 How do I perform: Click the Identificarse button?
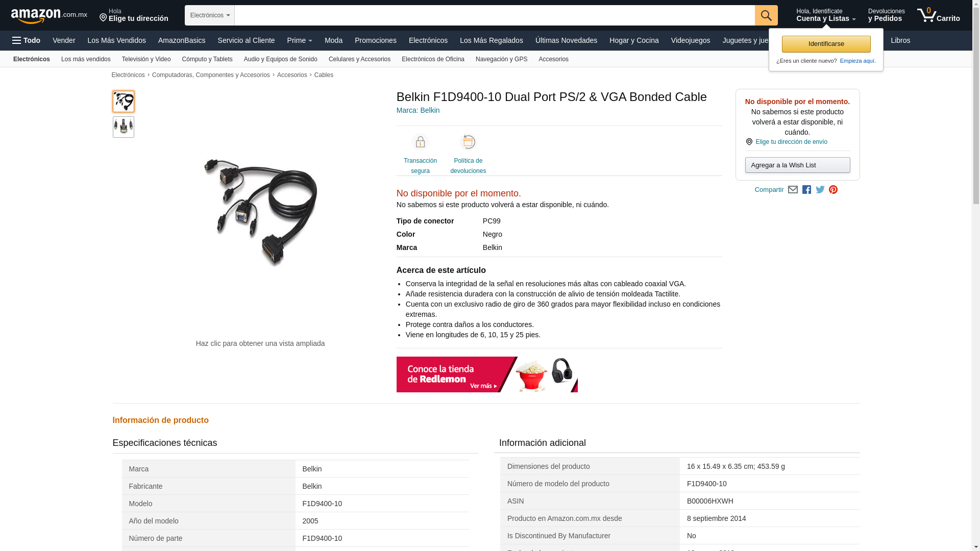pos(826,44)
